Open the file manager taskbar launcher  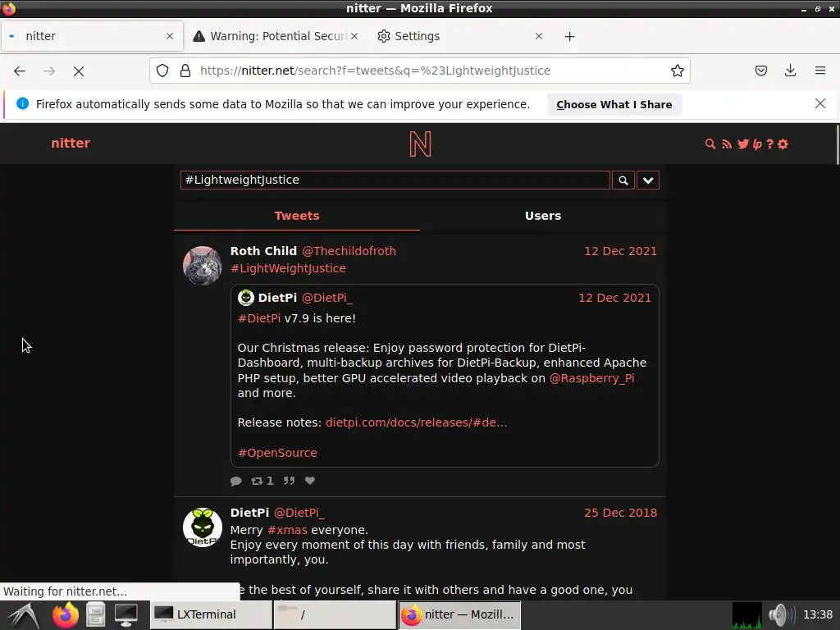pyautogui.click(x=95, y=615)
